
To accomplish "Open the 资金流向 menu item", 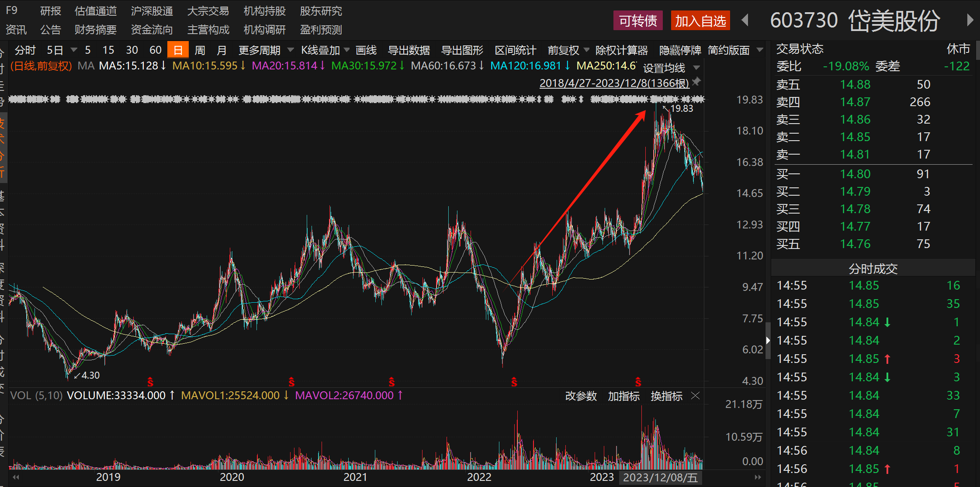I will click(x=152, y=30).
